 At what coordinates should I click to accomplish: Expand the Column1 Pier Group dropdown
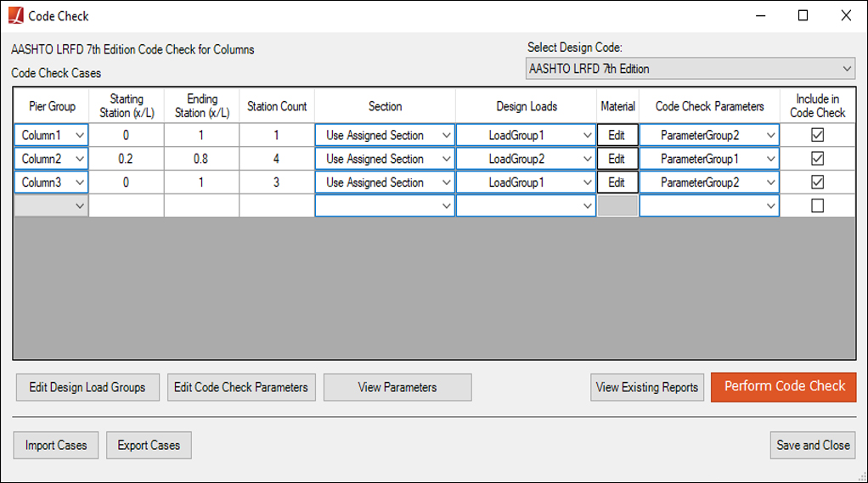point(51,135)
